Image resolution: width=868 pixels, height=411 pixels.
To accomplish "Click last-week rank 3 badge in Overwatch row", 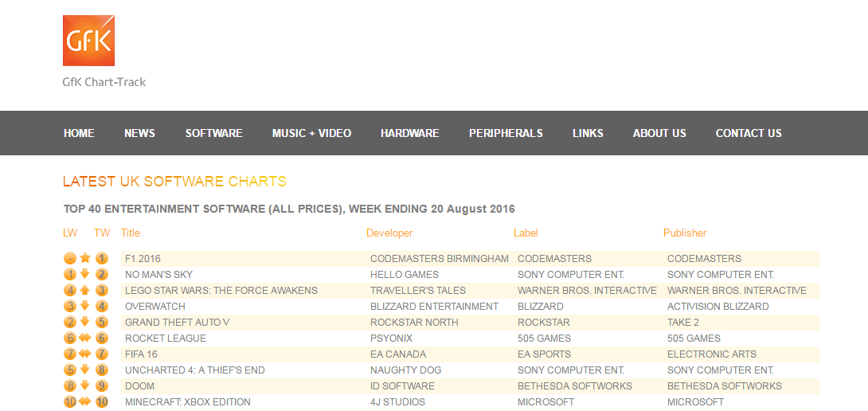I will pos(70,307).
